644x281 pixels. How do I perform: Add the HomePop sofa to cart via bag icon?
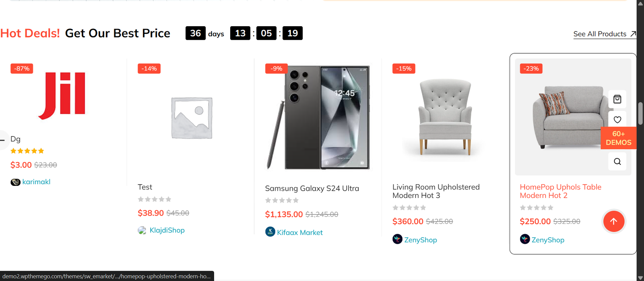[617, 99]
